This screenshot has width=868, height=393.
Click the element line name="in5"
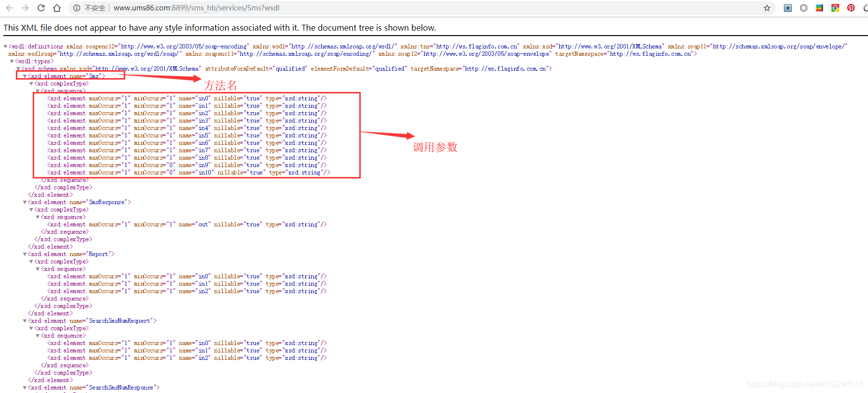(x=187, y=135)
